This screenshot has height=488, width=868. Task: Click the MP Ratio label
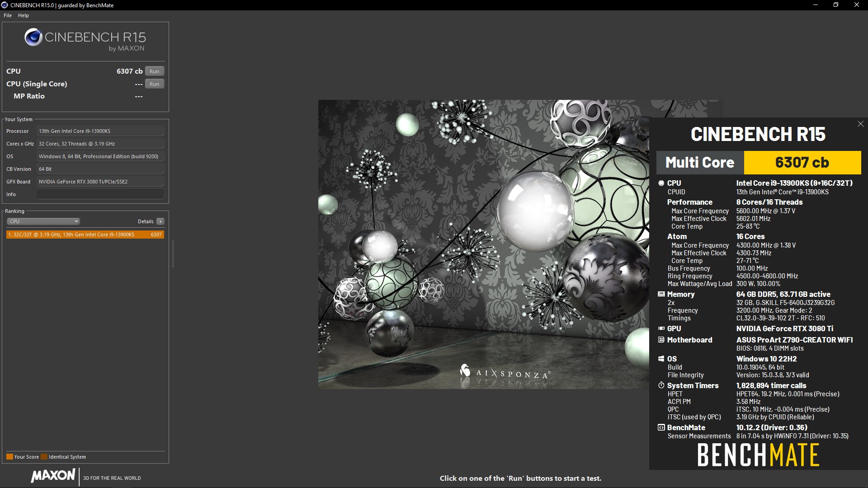pos(29,96)
